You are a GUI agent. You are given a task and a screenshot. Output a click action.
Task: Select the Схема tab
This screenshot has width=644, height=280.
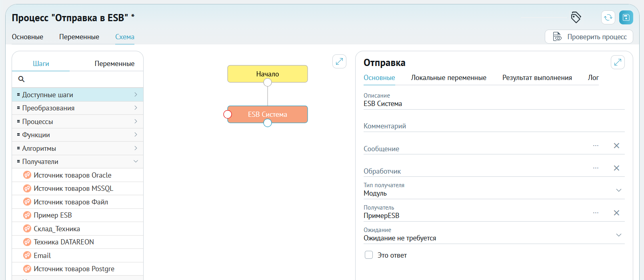pyautogui.click(x=125, y=37)
